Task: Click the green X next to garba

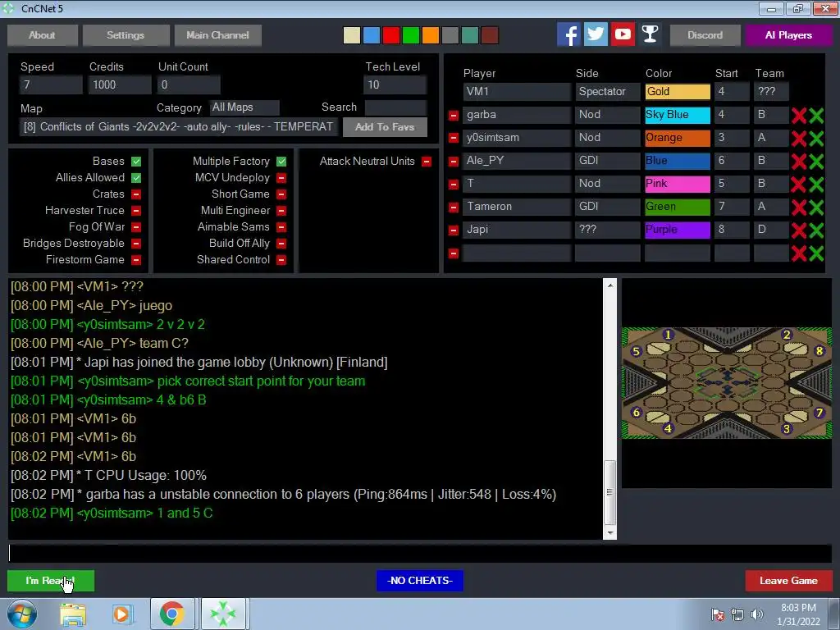Action: pos(816,115)
